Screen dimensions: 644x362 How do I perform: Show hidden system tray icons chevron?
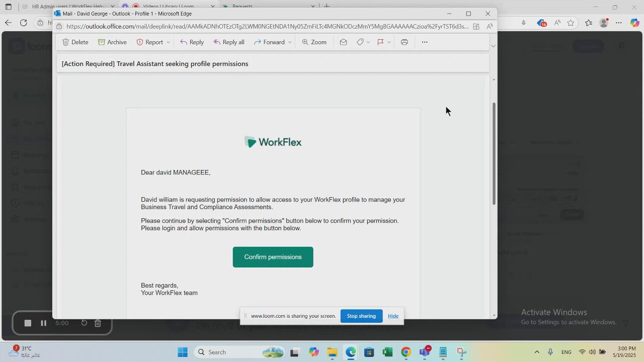tap(536, 352)
